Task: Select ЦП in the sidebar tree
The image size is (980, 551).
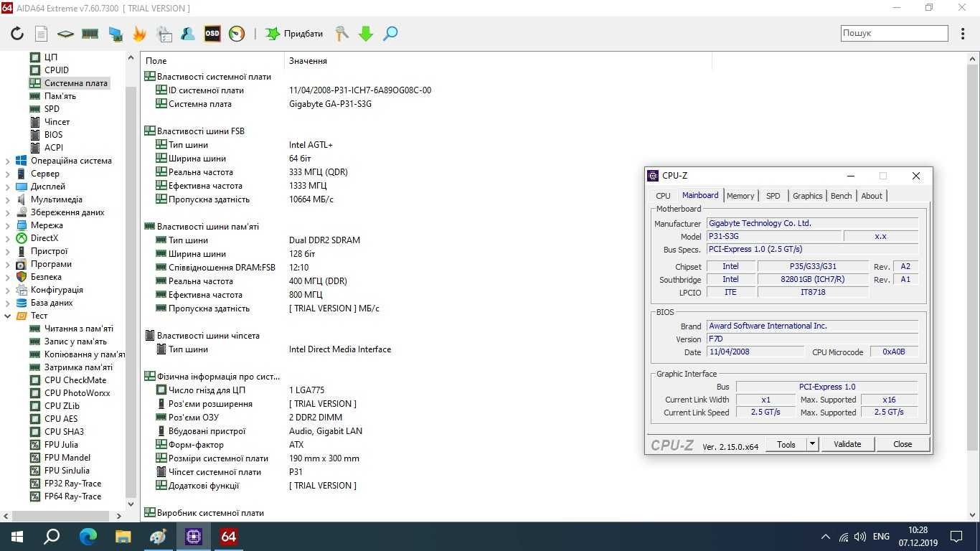Action: point(51,57)
